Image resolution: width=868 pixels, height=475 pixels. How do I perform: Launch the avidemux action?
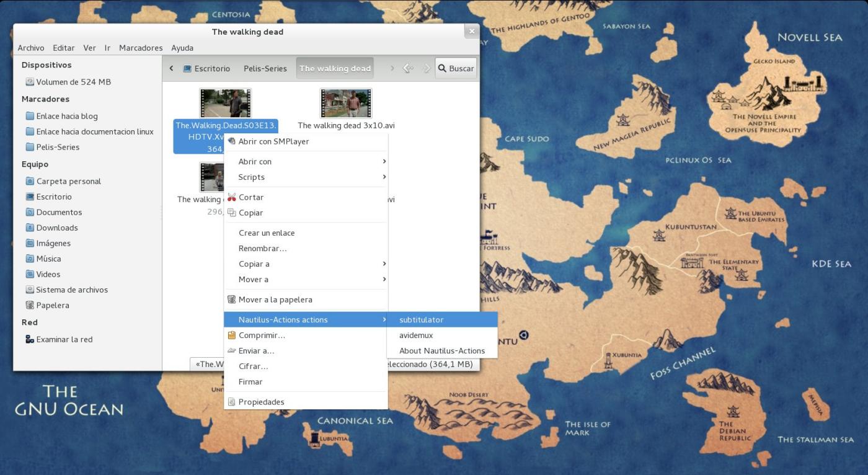(442, 335)
